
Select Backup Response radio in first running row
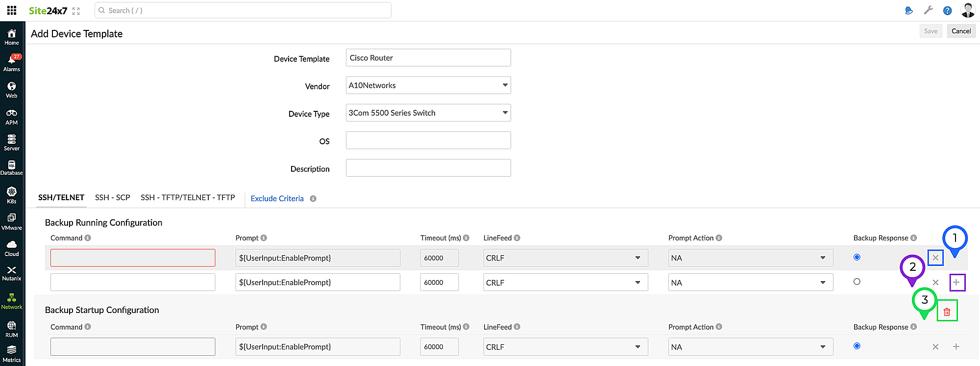(857, 257)
